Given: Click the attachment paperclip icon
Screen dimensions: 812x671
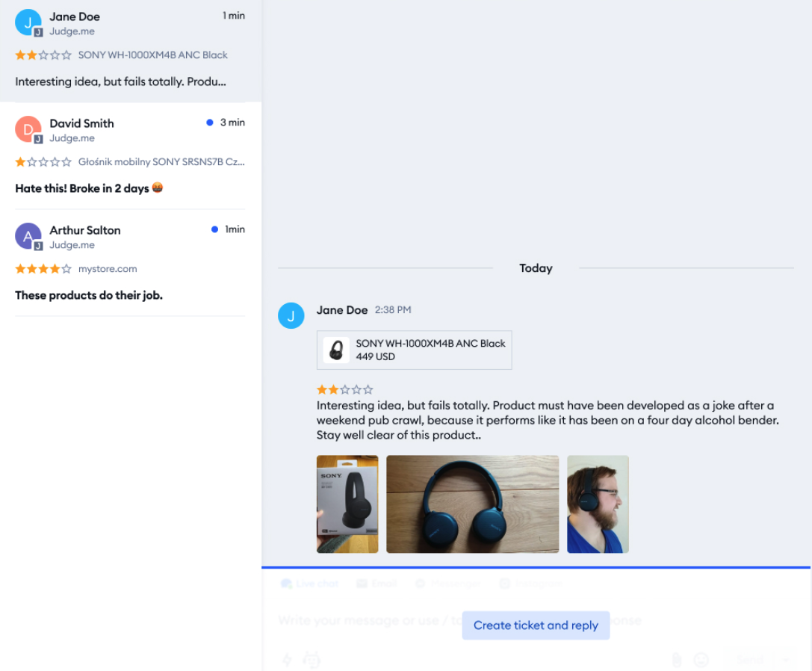Looking at the screenshot, I should click(x=676, y=660).
